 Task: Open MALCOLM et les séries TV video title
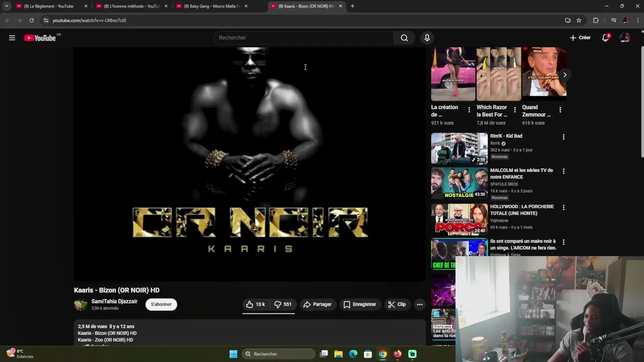[521, 173]
